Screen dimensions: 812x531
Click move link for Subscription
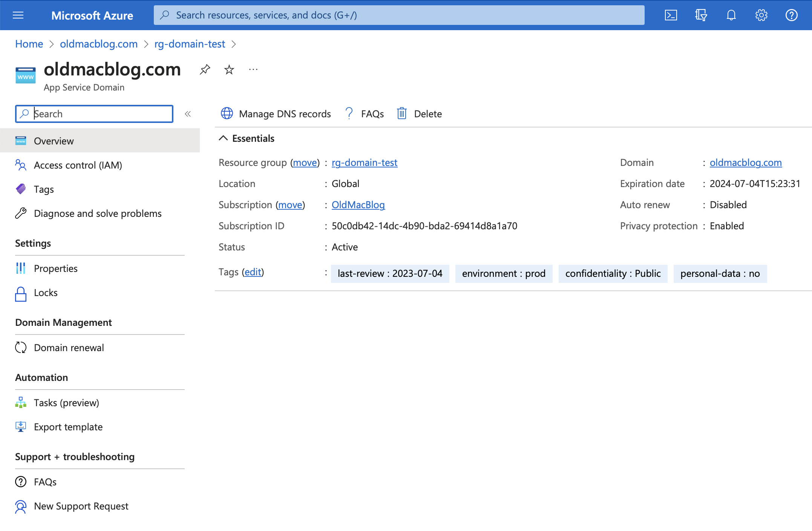[x=290, y=205]
